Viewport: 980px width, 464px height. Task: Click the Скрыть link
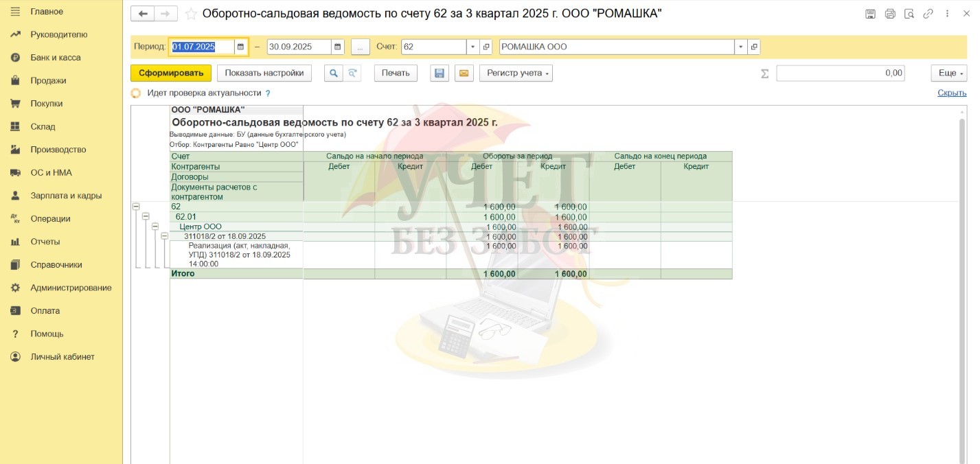coord(951,93)
